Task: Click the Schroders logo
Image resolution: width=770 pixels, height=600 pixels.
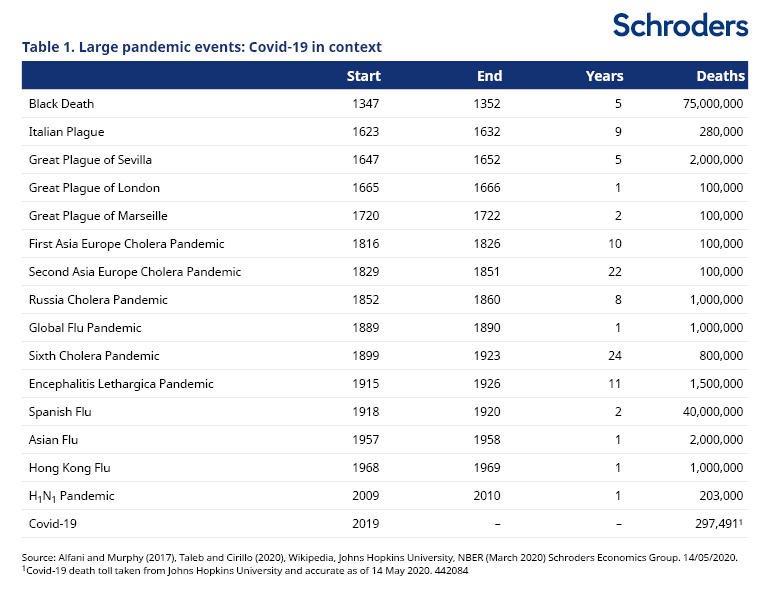Action: point(680,24)
